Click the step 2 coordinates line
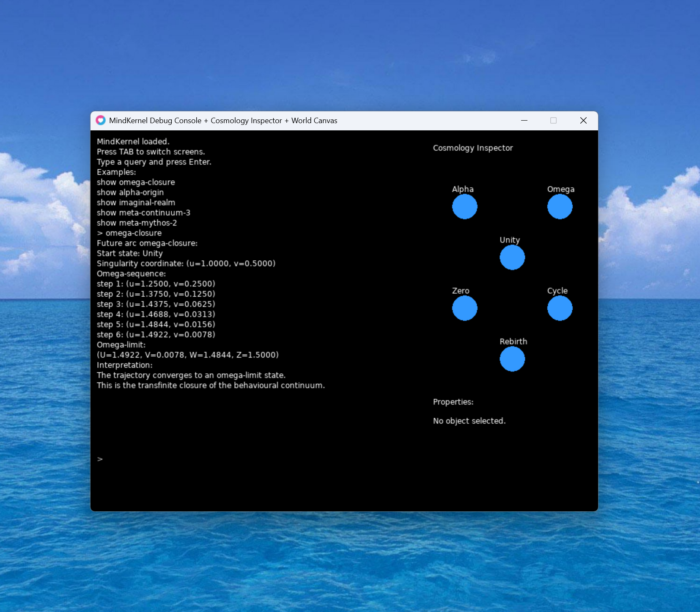Image resolution: width=700 pixels, height=612 pixels. click(x=156, y=294)
